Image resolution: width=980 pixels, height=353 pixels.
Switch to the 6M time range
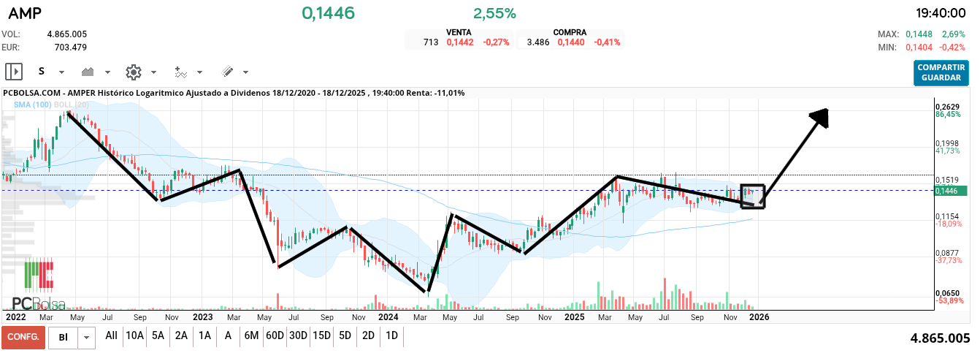point(251,335)
